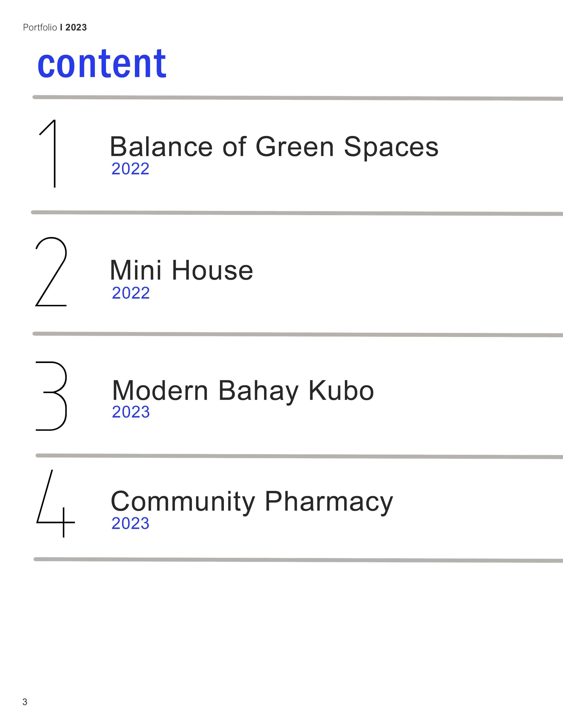Click the divider between entries 1 and 2

pyautogui.click(x=297, y=213)
